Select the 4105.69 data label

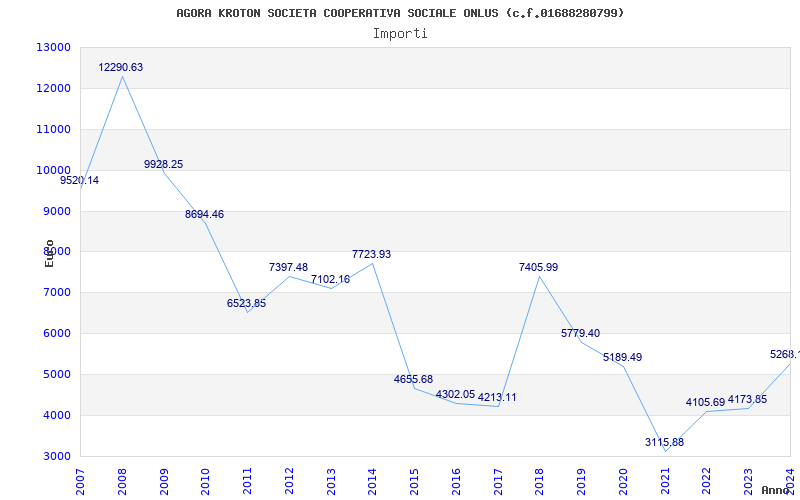706,402
